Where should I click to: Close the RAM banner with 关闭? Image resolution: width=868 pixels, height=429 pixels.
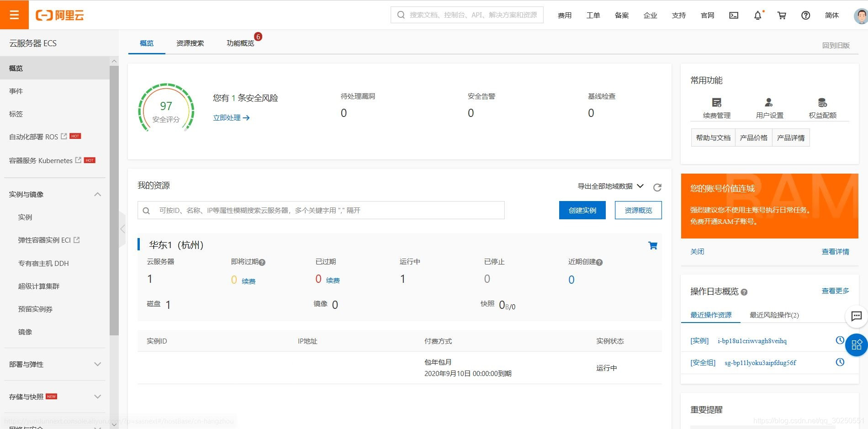697,251
